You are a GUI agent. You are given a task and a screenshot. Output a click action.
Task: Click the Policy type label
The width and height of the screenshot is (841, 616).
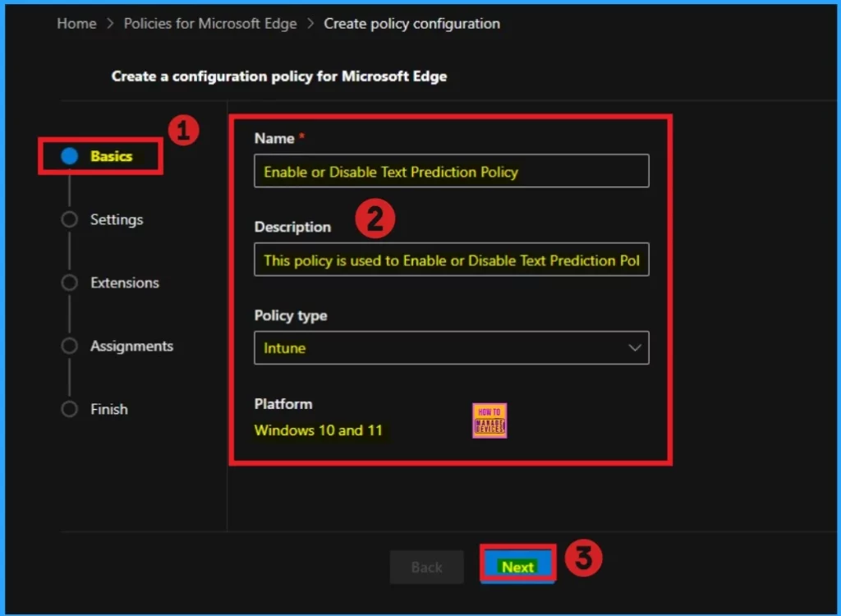click(291, 315)
